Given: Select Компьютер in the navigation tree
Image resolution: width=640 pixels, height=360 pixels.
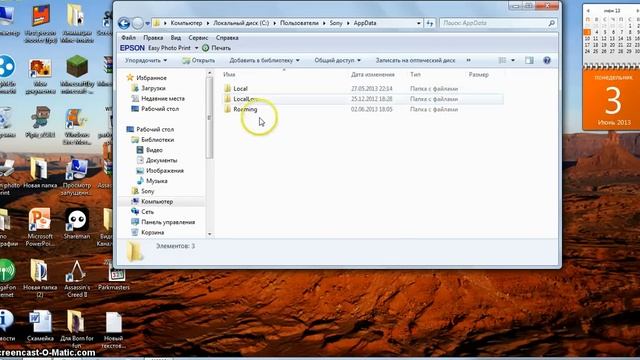Looking at the screenshot, I should coord(157,202).
